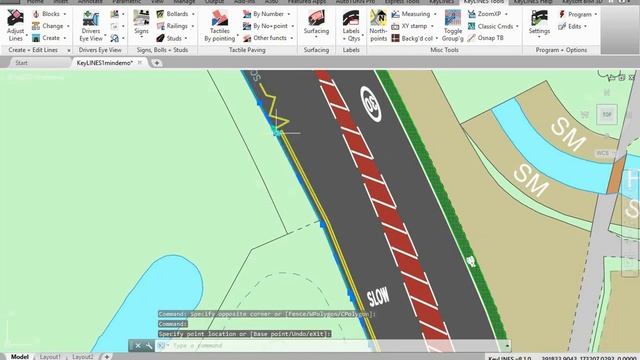
Task: Open the Drivers Eye View tool
Action: click(91, 26)
